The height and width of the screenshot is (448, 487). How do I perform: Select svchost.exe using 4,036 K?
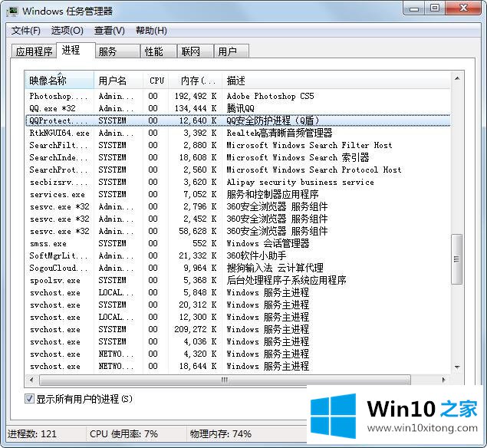(x=238, y=341)
